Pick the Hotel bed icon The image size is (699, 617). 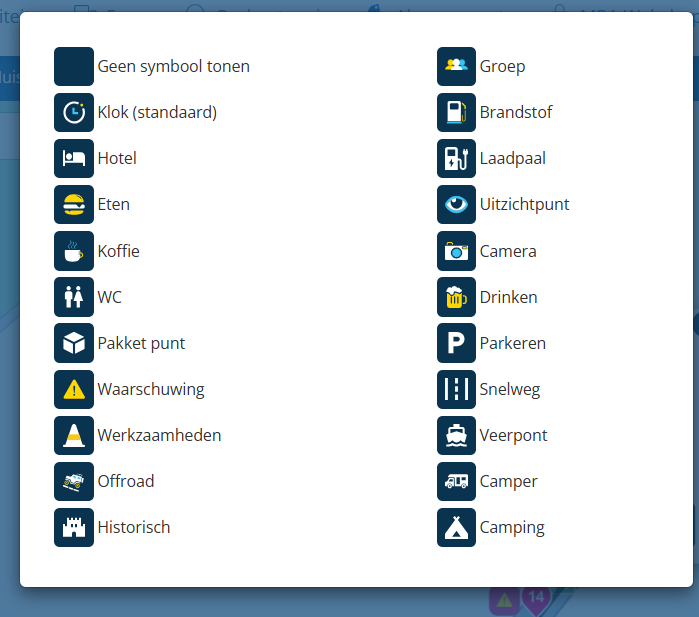pyautogui.click(x=74, y=158)
